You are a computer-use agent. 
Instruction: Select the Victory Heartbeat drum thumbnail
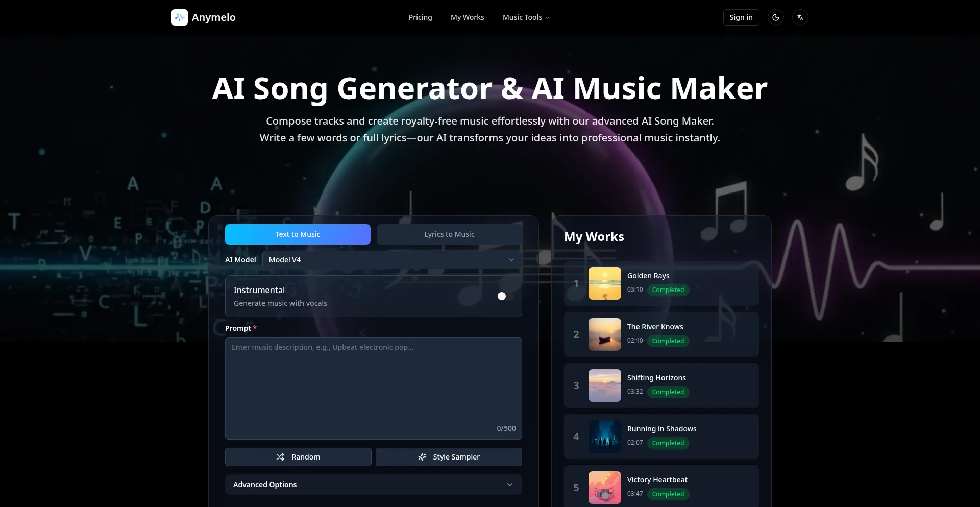point(604,488)
